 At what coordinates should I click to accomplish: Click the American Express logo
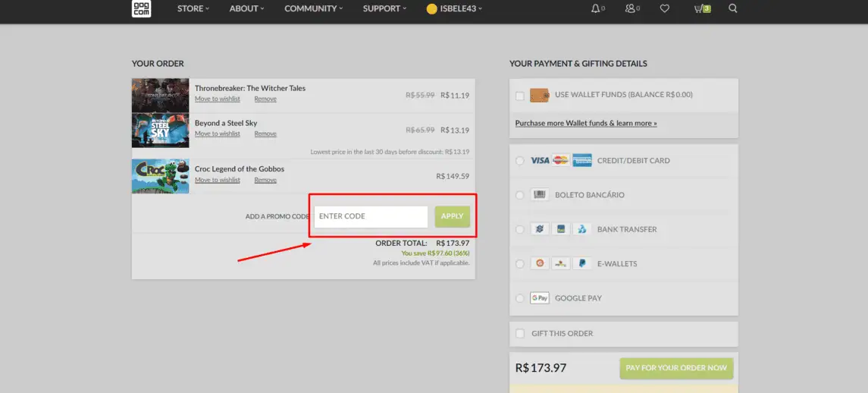pos(581,161)
